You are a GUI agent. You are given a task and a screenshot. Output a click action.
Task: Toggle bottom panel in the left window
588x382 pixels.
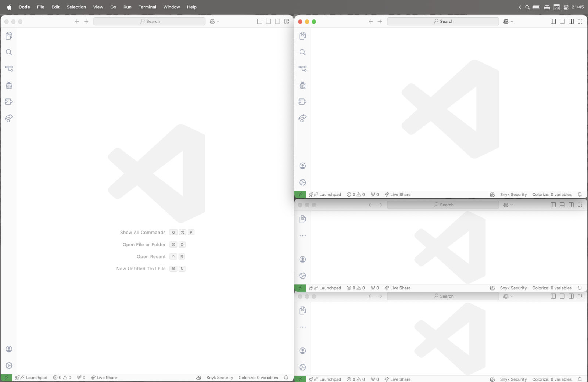click(x=269, y=21)
